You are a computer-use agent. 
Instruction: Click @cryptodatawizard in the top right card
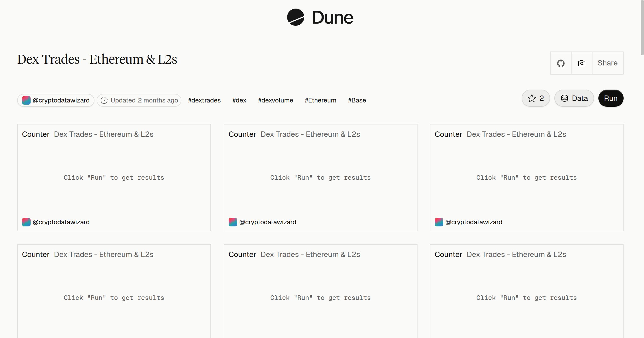[474, 222]
